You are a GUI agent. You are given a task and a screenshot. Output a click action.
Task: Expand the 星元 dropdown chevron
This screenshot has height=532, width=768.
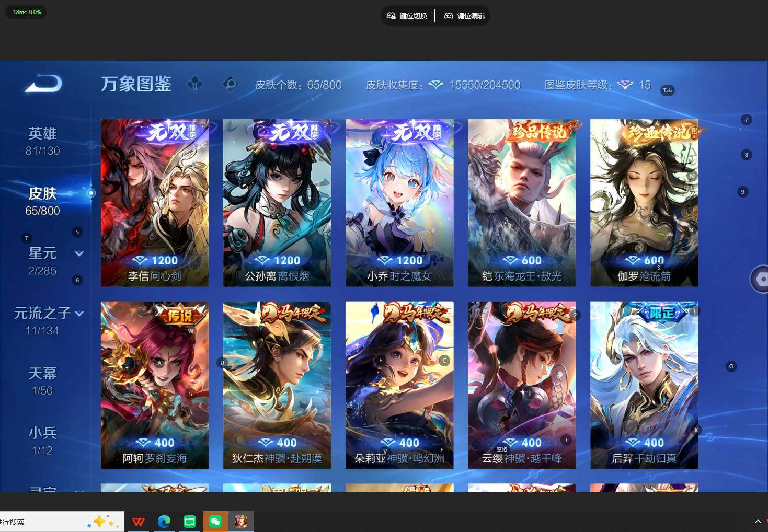coord(79,253)
